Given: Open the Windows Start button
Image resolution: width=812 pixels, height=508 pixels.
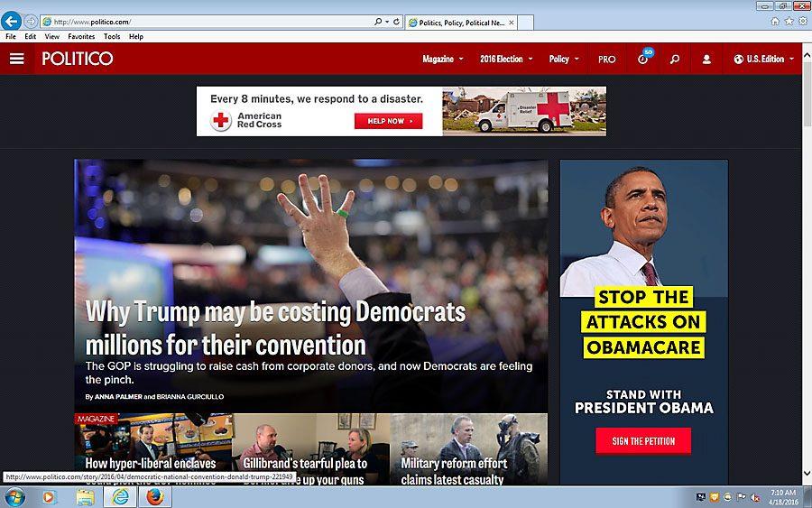Looking at the screenshot, I should click(x=14, y=497).
